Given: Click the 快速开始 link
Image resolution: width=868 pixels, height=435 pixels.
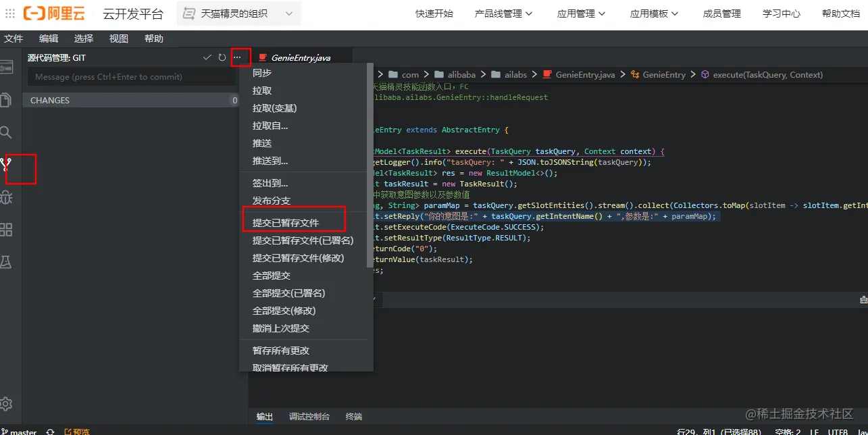Looking at the screenshot, I should point(434,14).
